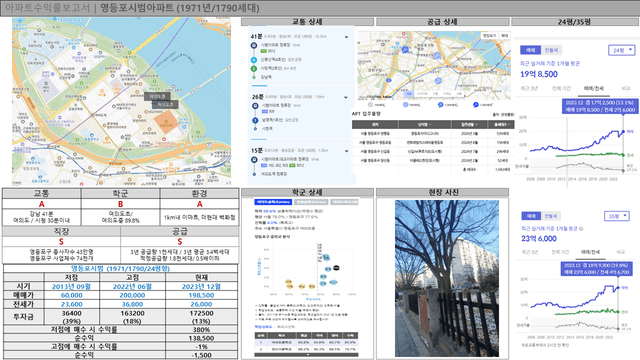This screenshot has height=360, width=640.
Task: Click 23억 6,000 price value
Action: (x=539, y=238)
